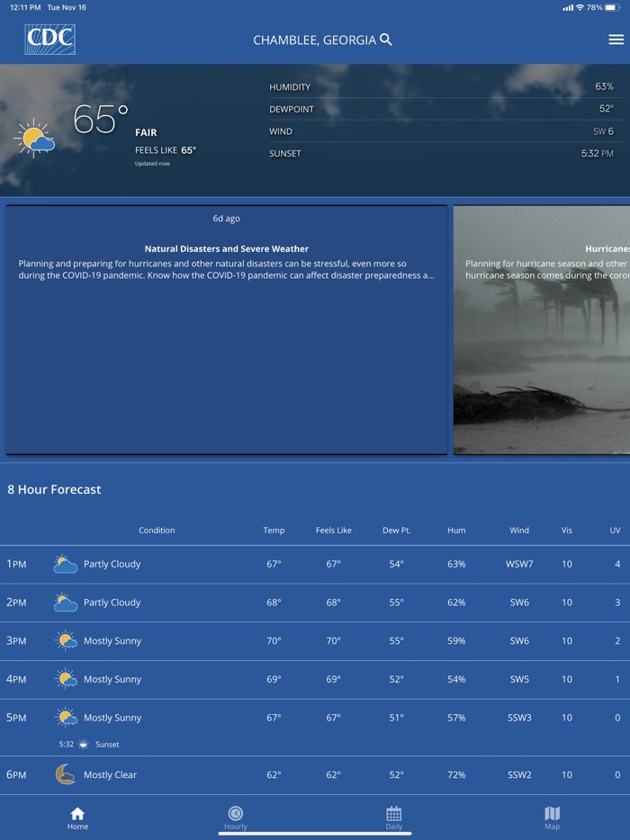The width and height of the screenshot is (630, 840).
Task: Open Natural Disasters and Severe Weather article
Action: click(226, 329)
